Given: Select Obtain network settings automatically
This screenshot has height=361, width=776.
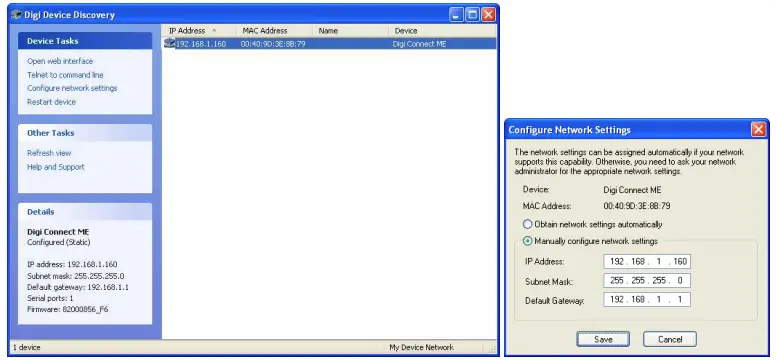Looking at the screenshot, I should pyautogui.click(x=528, y=224).
